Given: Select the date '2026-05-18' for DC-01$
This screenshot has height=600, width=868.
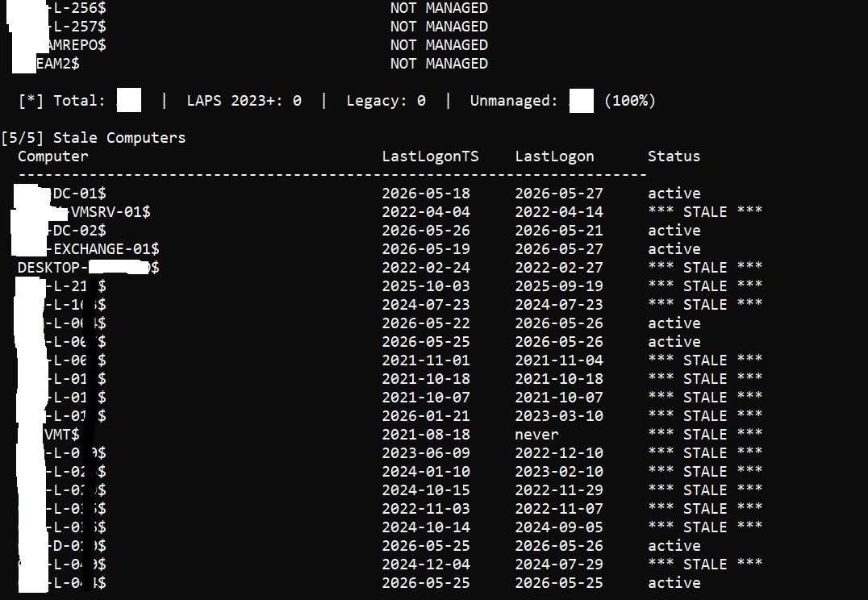Looking at the screenshot, I should [x=426, y=194].
